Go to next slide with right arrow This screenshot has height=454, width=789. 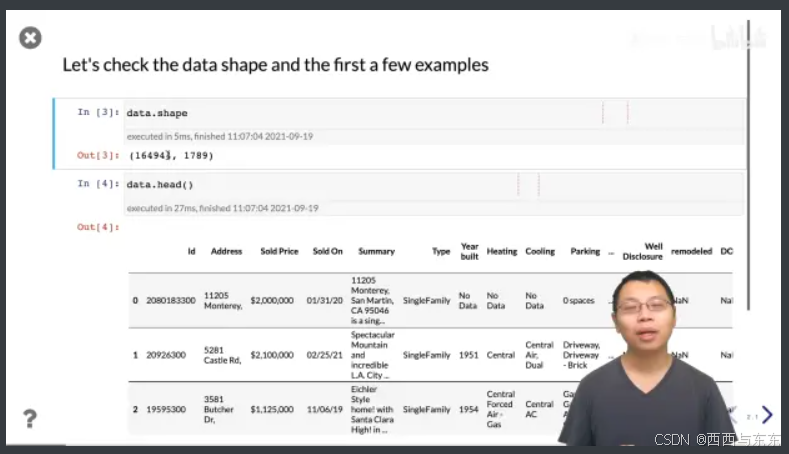[x=767, y=415]
